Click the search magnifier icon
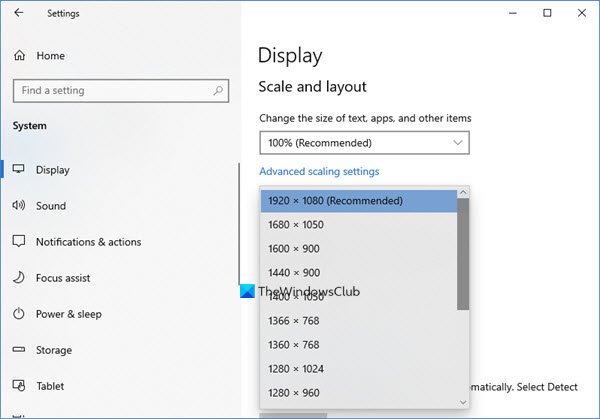Image resolution: width=600 pixels, height=419 pixels. click(x=218, y=91)
